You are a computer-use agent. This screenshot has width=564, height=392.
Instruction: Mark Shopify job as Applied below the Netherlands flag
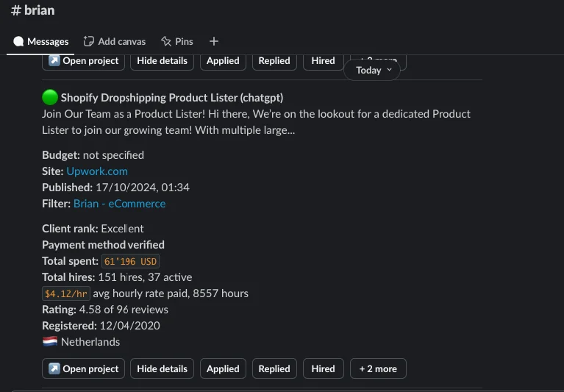[x=223, y=368]
